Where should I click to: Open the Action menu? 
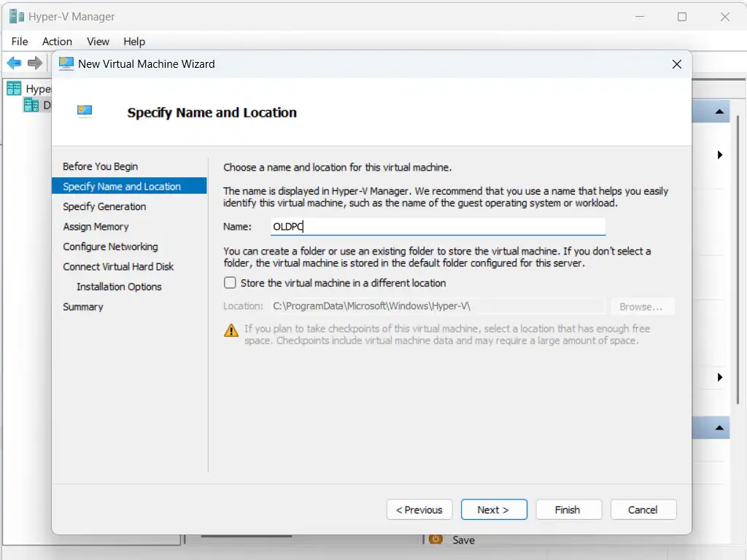point(57,42)
